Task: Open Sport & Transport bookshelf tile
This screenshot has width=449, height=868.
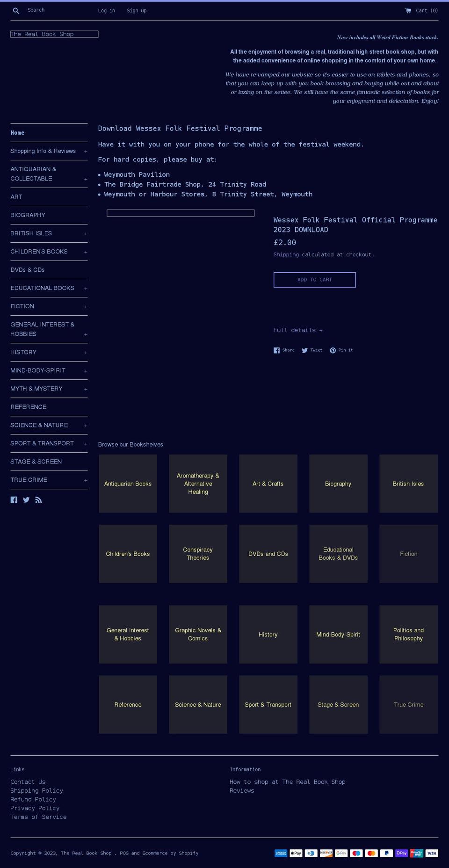Action: [x=268, y=705]
